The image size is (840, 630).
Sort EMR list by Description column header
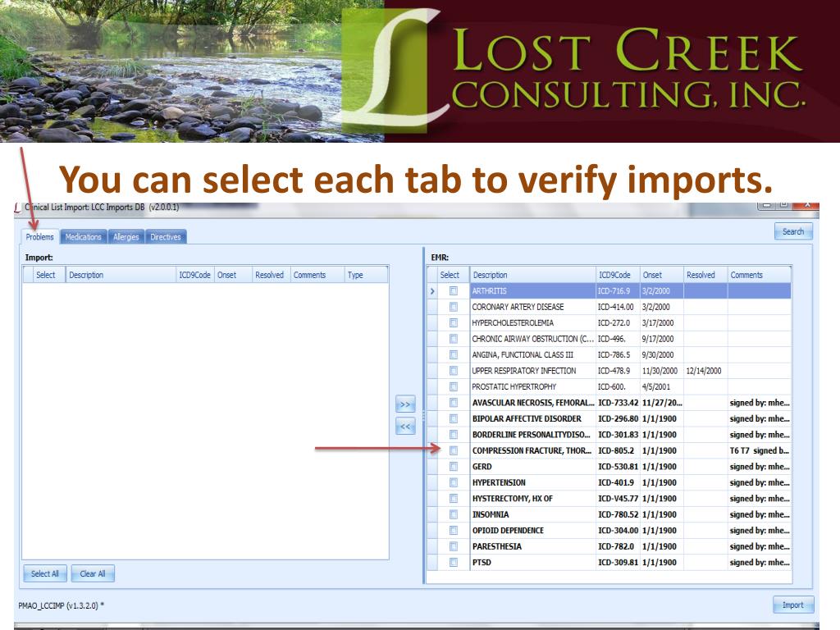click(x=533, y=275)
